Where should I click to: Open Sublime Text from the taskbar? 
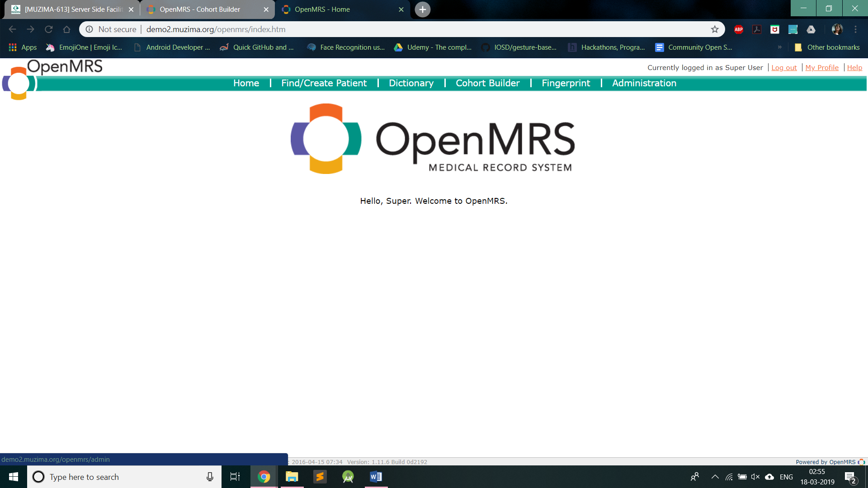click(320, 477)
